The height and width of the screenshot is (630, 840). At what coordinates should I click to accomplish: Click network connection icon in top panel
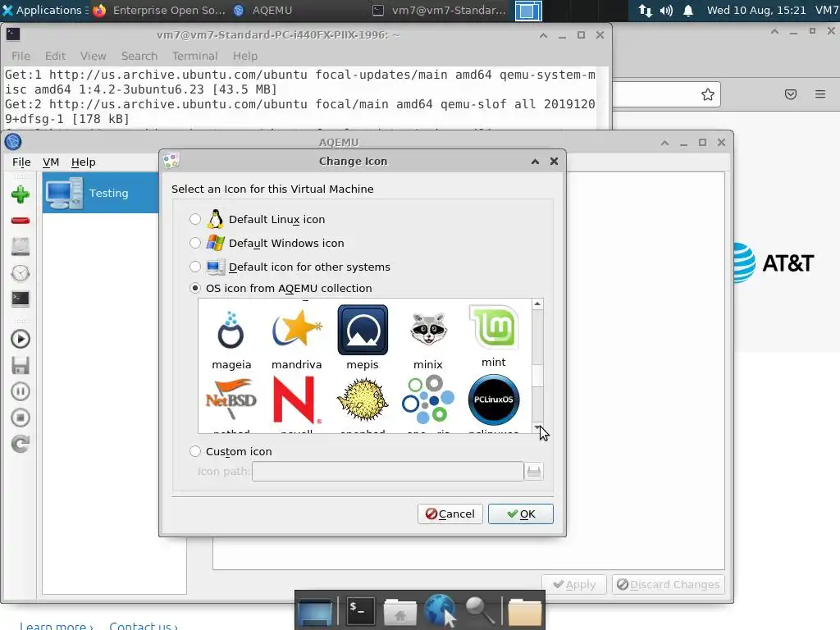645,10
